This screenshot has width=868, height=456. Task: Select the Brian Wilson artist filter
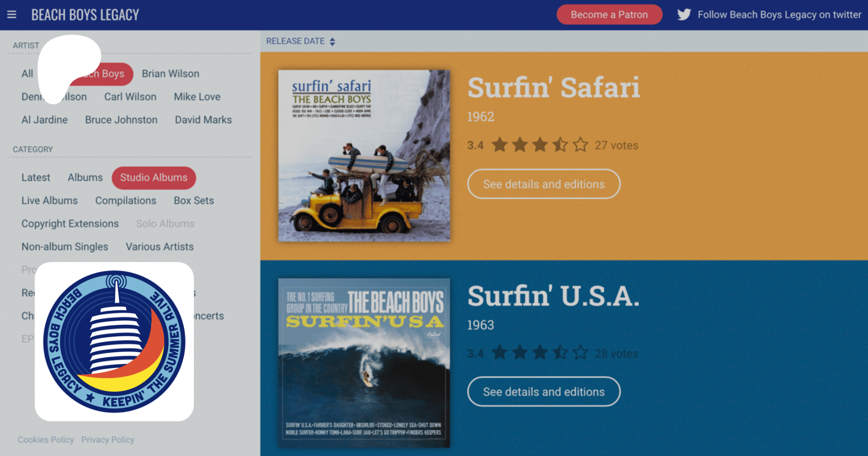click(x=170, y=74)
